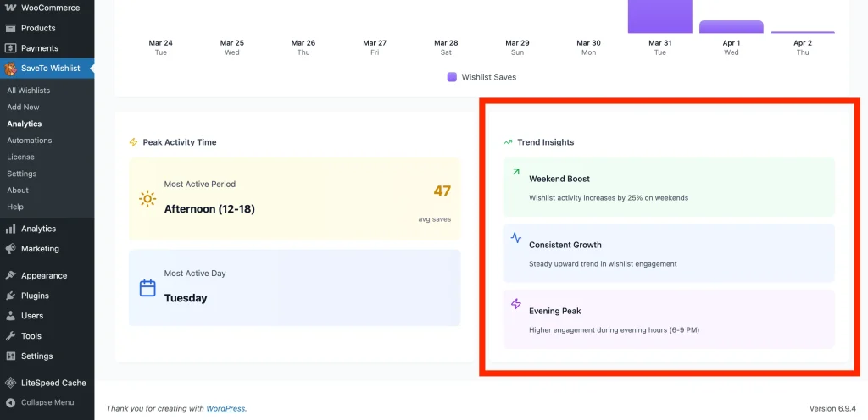Click the Payments menu icon
The width and height of the screenshot is (868, 420).
pyautogui.click(x=10, y=48)
